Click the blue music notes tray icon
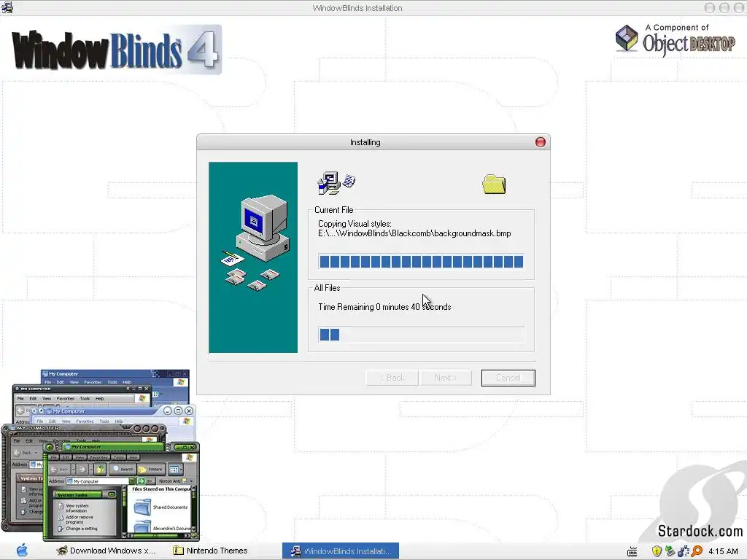 click(x=683, y=551)
